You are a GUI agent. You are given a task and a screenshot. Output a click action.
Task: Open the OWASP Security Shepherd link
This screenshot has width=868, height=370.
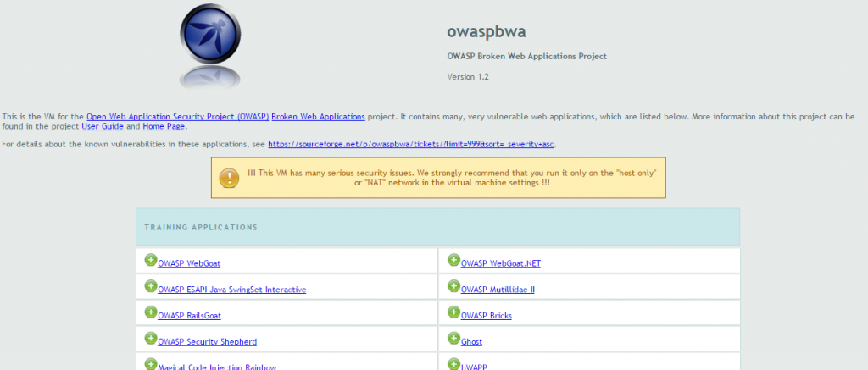207,342
